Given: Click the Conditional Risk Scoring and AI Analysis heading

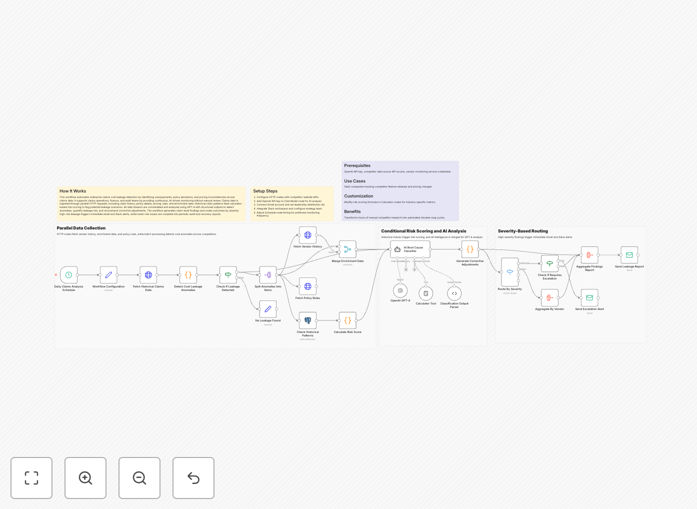Looking at the screenshot, I should 424,231.
